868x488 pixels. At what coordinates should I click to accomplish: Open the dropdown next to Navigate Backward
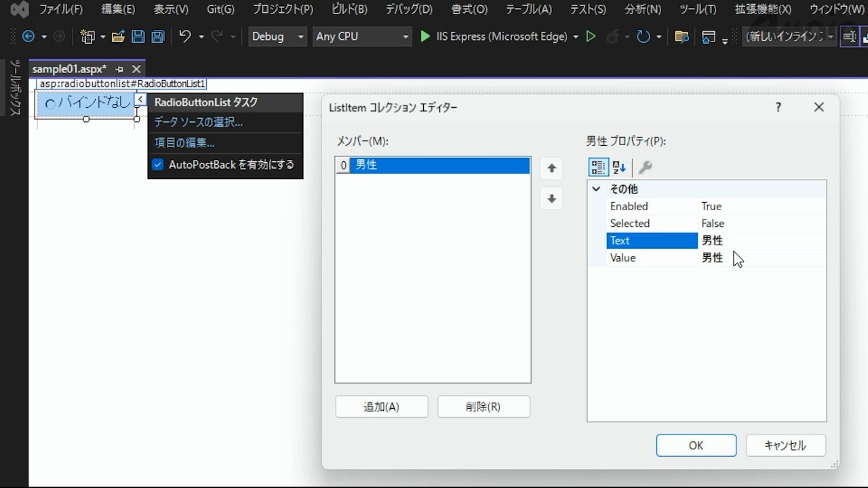click(44, 37)
